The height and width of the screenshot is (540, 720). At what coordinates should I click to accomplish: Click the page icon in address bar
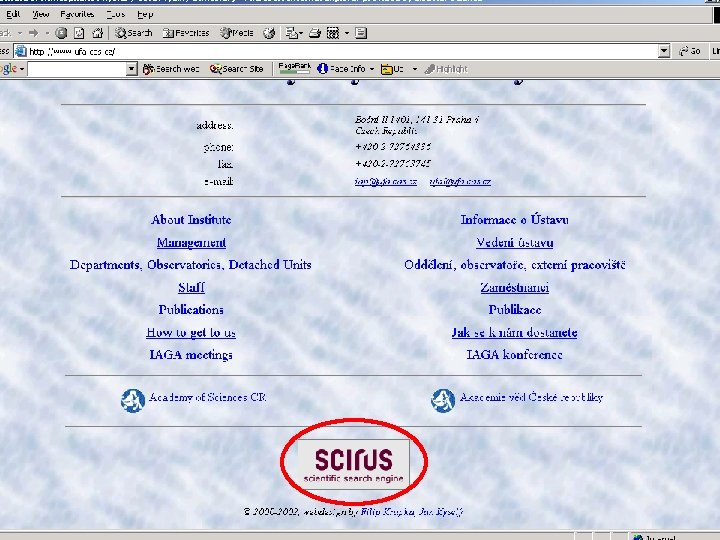tap(21, 51)
